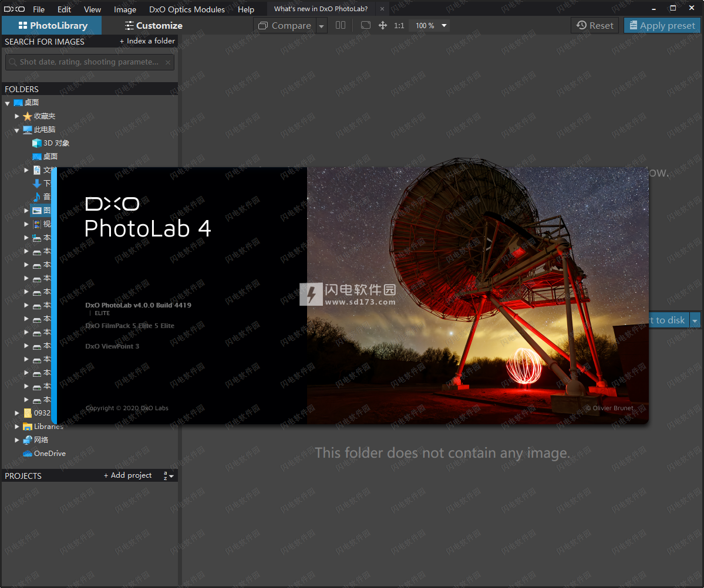Collapse the This PC tree node
This screenshot has width=704, height=588.
(x=16, y=130)
